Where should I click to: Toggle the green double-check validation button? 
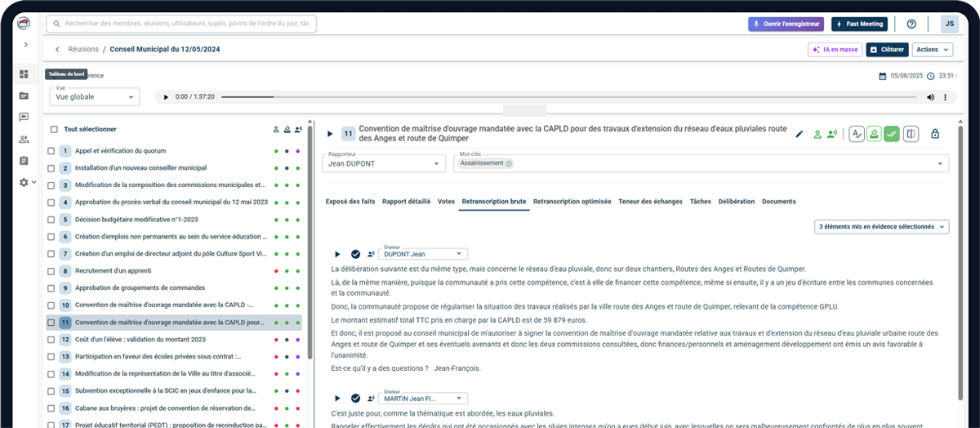click(x=892, y=134)
